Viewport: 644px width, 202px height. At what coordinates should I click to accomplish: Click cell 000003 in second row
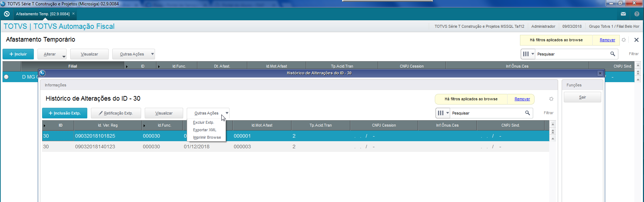(x=242, y=147)
